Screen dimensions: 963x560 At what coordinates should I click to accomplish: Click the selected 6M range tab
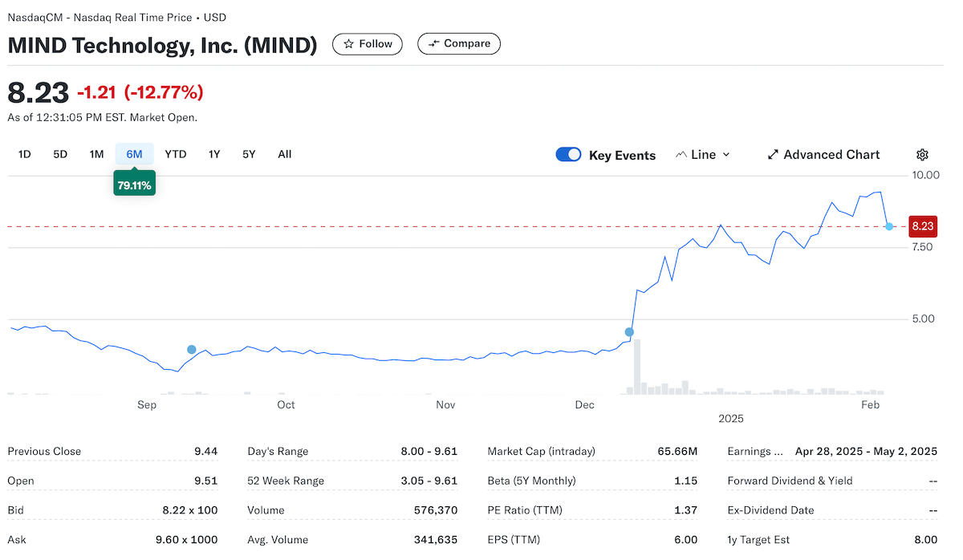point(134,154)
